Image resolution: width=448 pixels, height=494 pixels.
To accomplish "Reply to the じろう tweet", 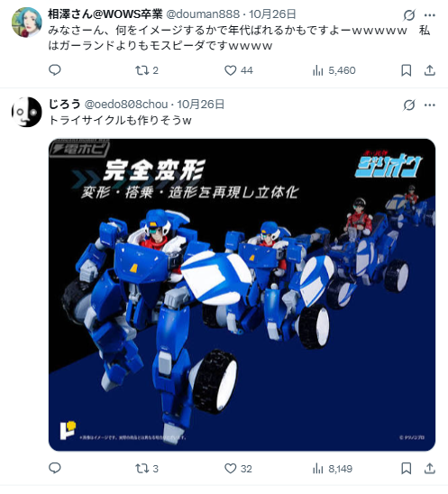I will (55, 468).
